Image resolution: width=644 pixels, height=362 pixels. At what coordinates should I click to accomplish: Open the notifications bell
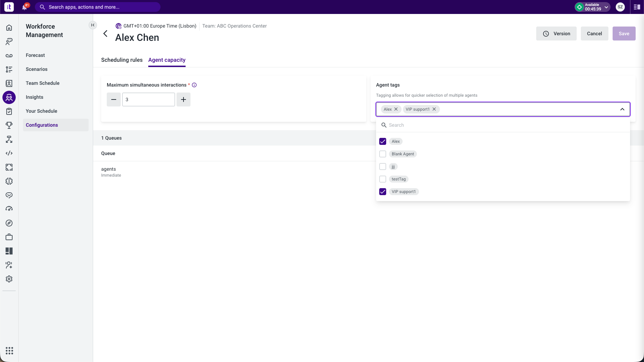pyautogui.click(x=25, y=7)
